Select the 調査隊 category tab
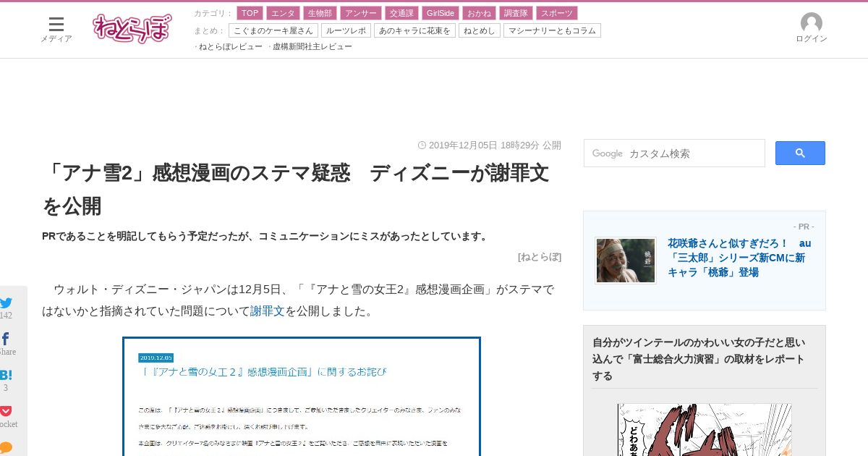Viewport: 868px width, 456px height. pos(516,13)
